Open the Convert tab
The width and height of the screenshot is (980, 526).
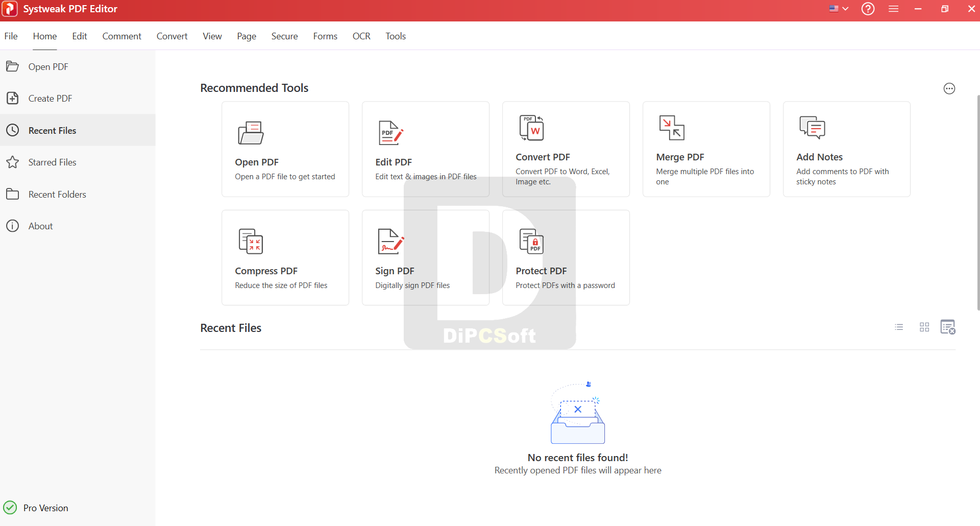pos(172,36)
